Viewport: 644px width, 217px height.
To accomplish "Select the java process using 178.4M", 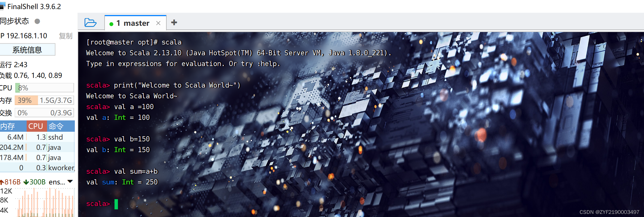I will 37,158.
